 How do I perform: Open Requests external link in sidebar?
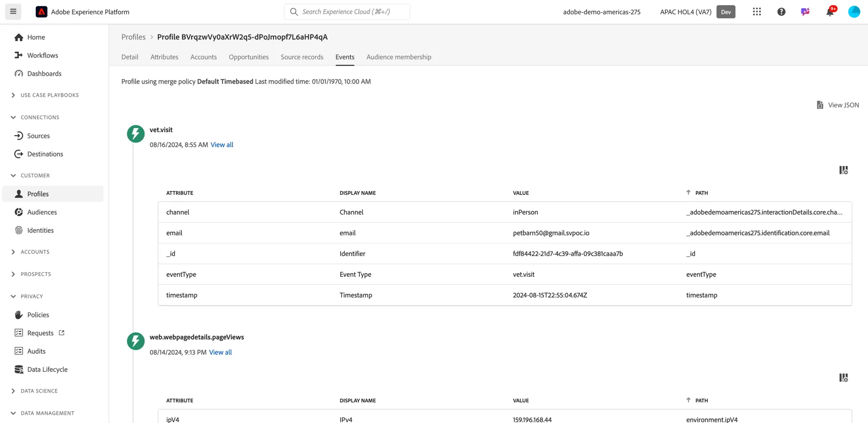tap(40, 333)
